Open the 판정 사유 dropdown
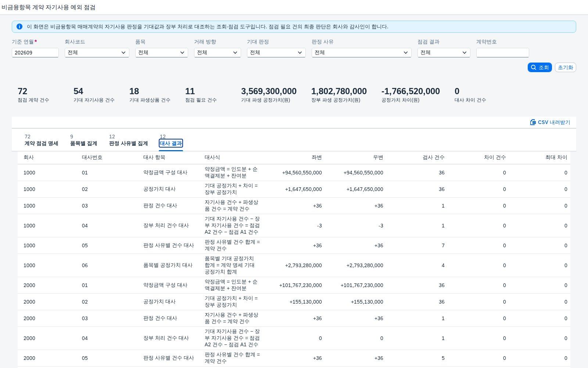This screenshot has width=588, height=368. [x=362, y=53]
